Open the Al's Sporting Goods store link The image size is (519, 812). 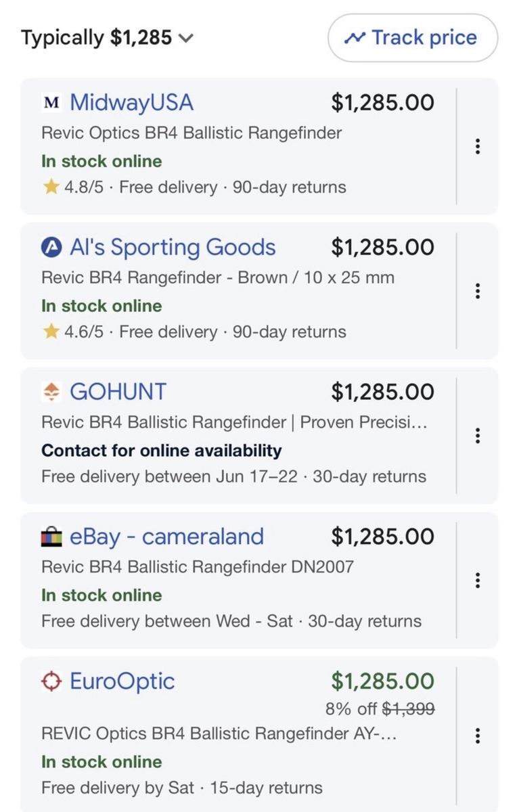173,248
